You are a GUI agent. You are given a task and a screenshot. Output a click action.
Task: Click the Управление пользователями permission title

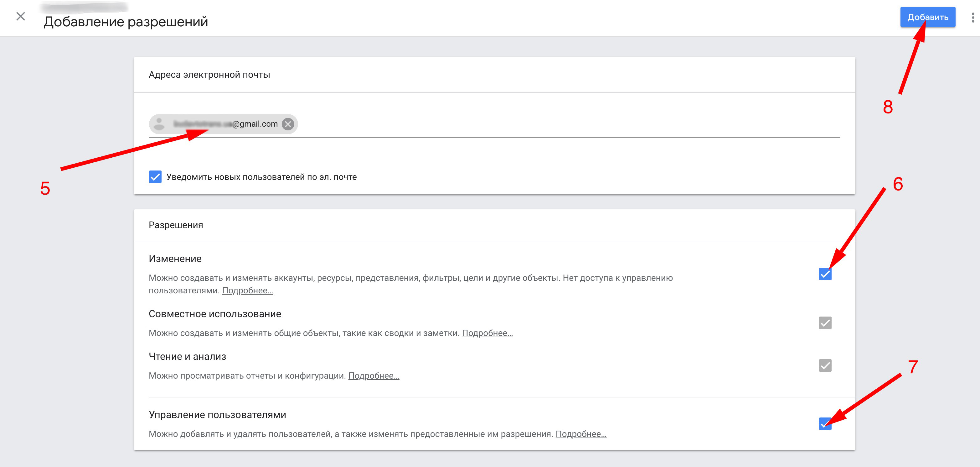click(x=217, y=415)
